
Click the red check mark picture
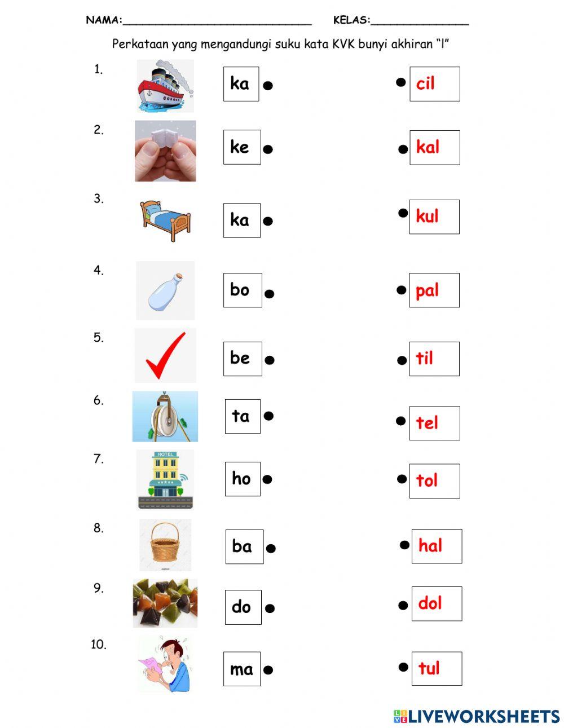pyautogui.click(x=165, y=356)
